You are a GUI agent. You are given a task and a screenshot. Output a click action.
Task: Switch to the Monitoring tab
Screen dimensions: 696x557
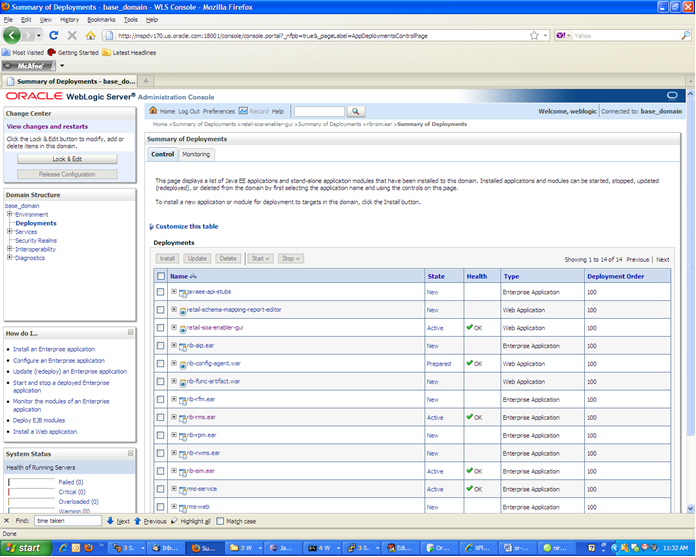[196, 154]
